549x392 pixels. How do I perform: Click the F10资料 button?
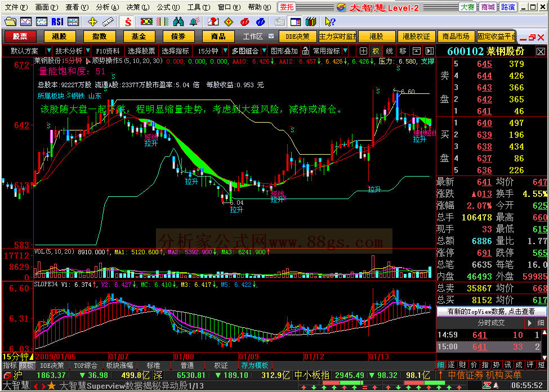click(108, 51)
